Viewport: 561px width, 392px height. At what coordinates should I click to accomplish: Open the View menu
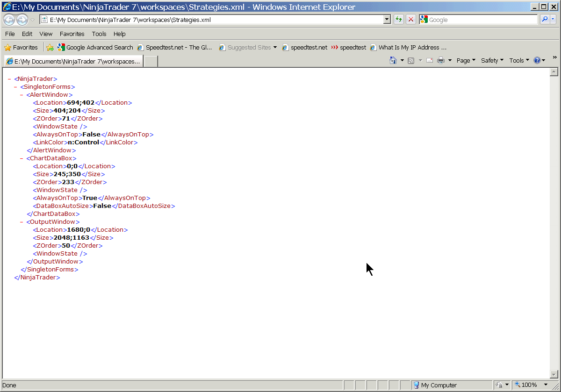click(46, 34)
